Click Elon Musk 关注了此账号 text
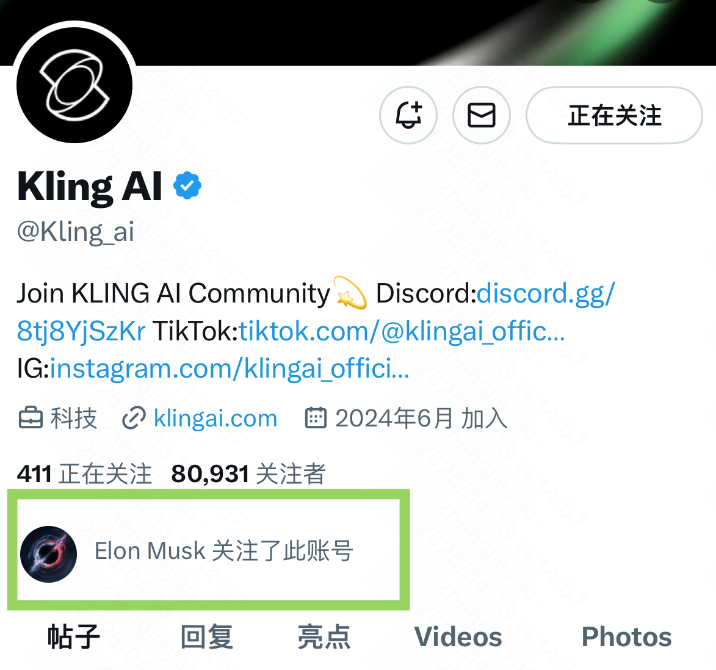716x670 pixels. tap(224, 551)
